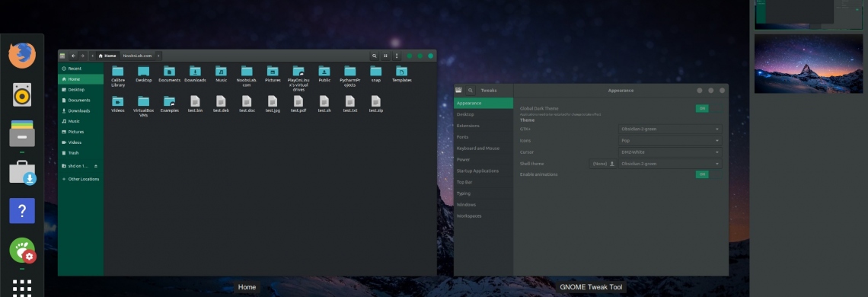
Task: Select Desktop in Tweaks sidebar
Action: point(483,114)
